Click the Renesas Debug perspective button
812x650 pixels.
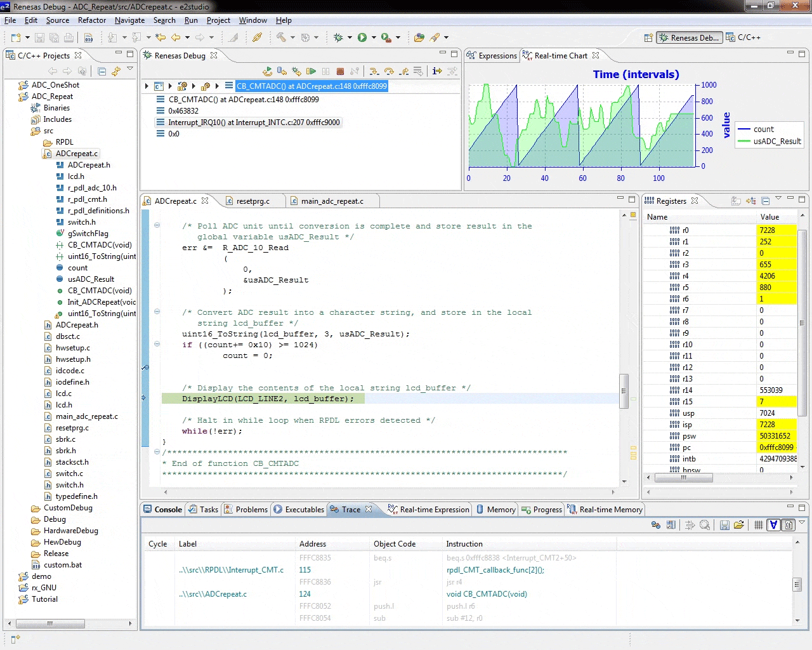click(689, 38)
